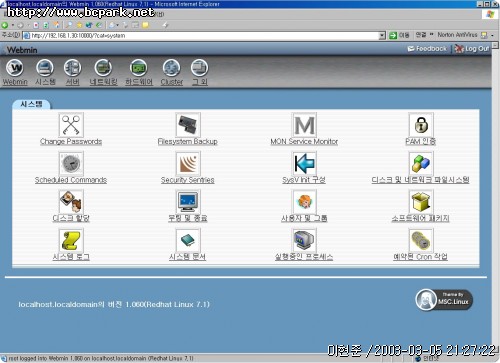The height and width of the screenshot is (363, 500).
Task: Open the PAM 인증 text link
Action: pyautogui.click(x=421, y=142)
